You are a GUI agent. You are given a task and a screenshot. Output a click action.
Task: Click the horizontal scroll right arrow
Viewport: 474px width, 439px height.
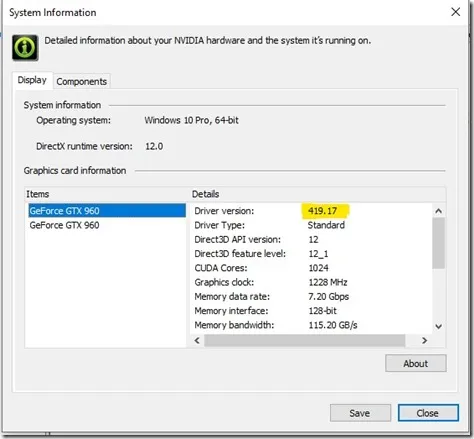click(x=424, y=341)
